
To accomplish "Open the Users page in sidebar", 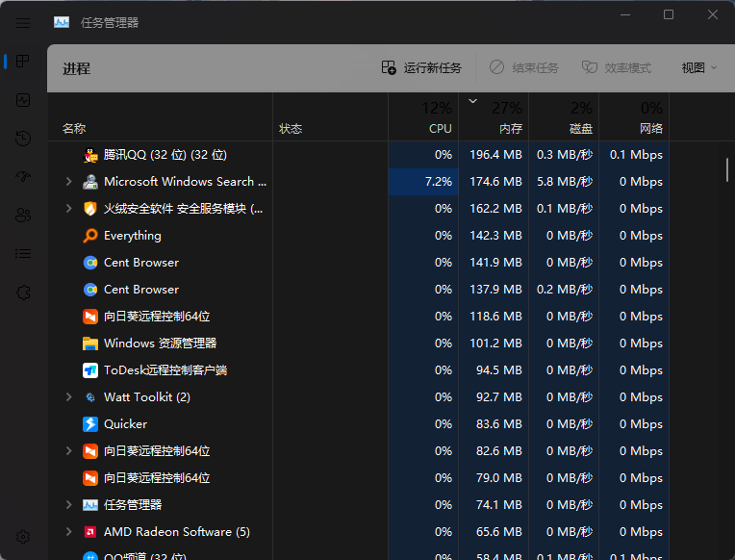I will (23, 216).
